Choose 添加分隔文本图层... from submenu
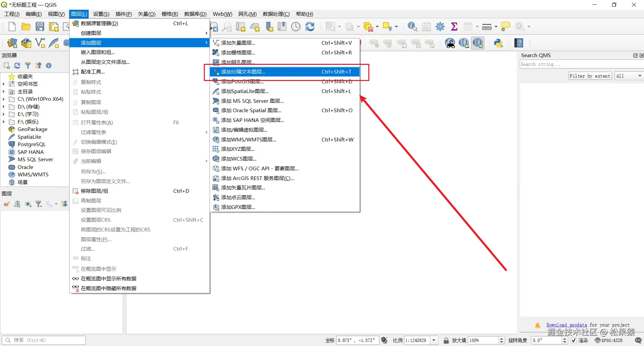The height and width of the screenshot is (346, 644). [x=285, y=72]
